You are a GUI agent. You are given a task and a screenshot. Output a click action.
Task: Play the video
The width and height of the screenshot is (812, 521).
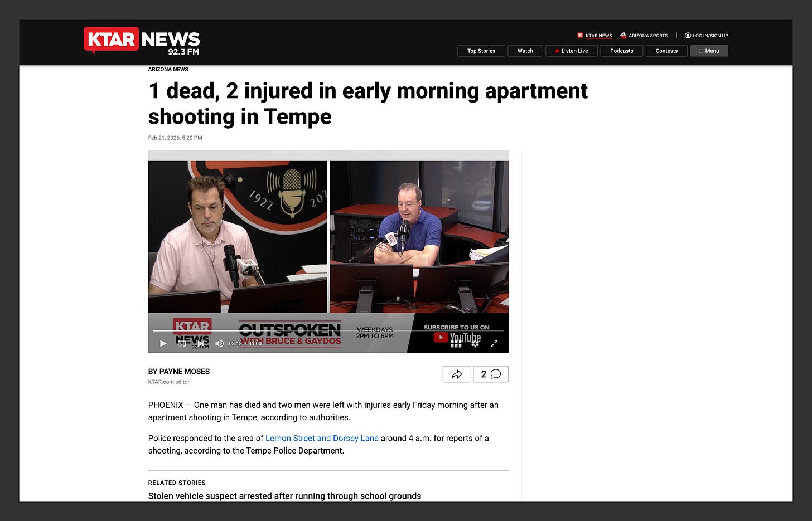pyautogui.click(x=163, y=343)
